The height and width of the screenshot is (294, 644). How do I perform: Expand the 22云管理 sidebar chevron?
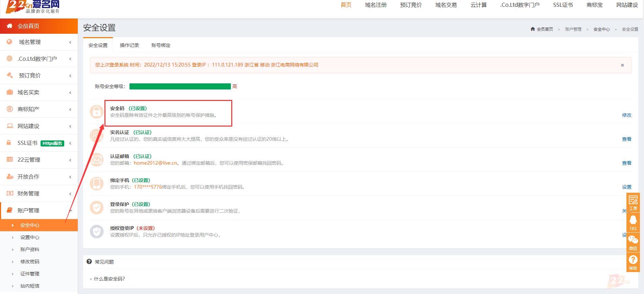[x=70, y=160]
